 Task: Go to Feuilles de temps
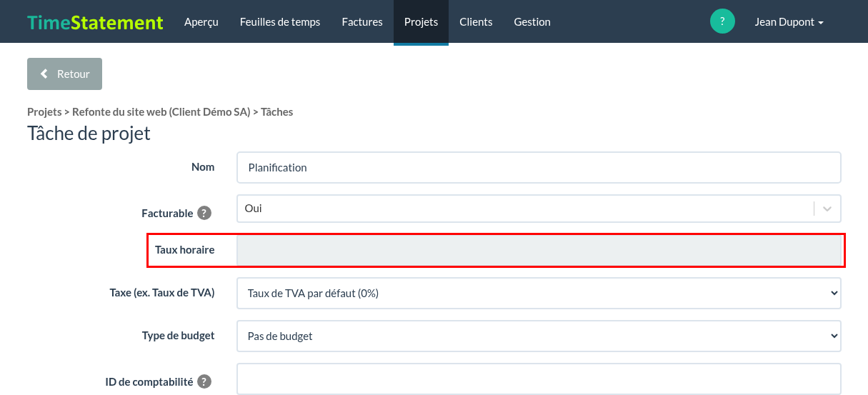coord(280,22)
